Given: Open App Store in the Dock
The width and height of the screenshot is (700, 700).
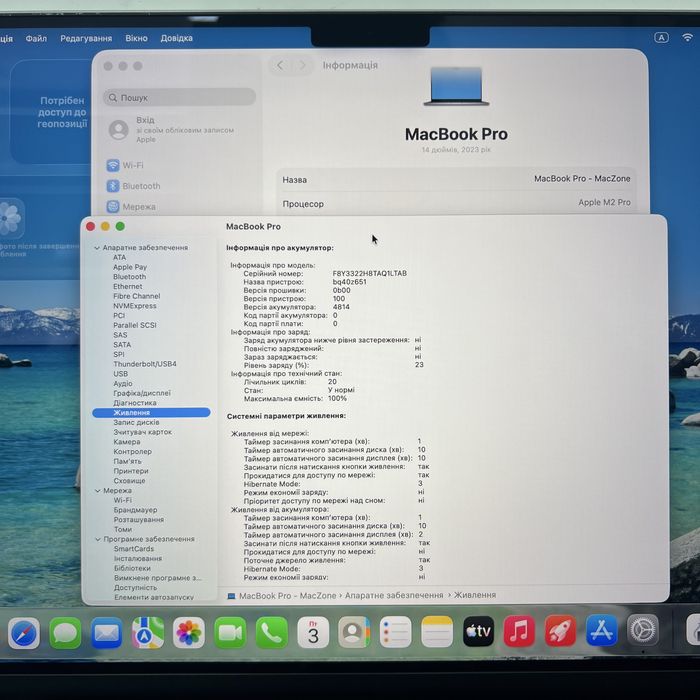Looking at the screenshot, I should [601, 630].
